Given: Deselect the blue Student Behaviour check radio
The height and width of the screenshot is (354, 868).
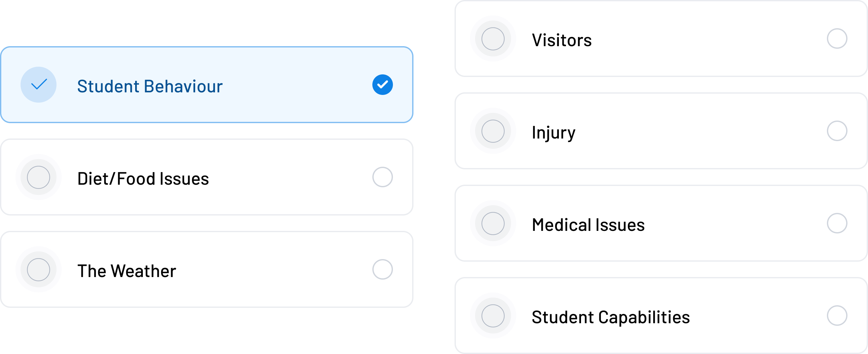Looking at the screenshot, I should click(x=382, y=84).
